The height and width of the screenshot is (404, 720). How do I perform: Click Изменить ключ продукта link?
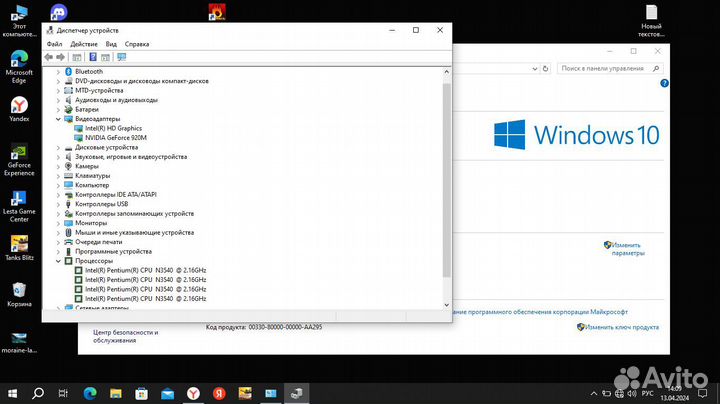(x=618, y=327)
